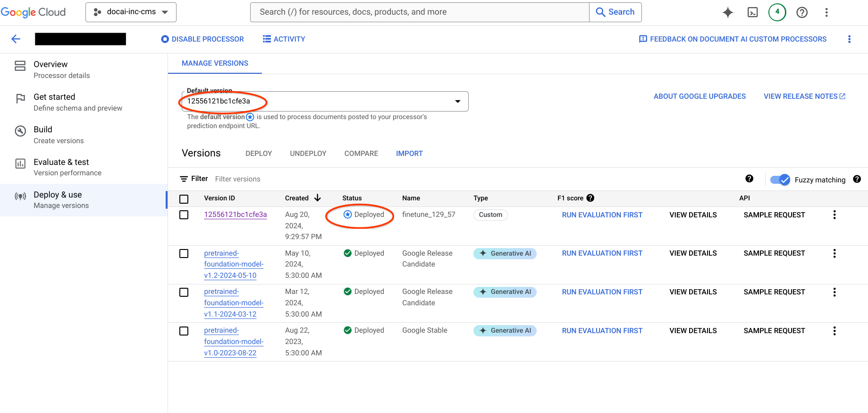Viewport: 868px width, 413px height.
Task: Click the Import versions button
Action: 409,154
